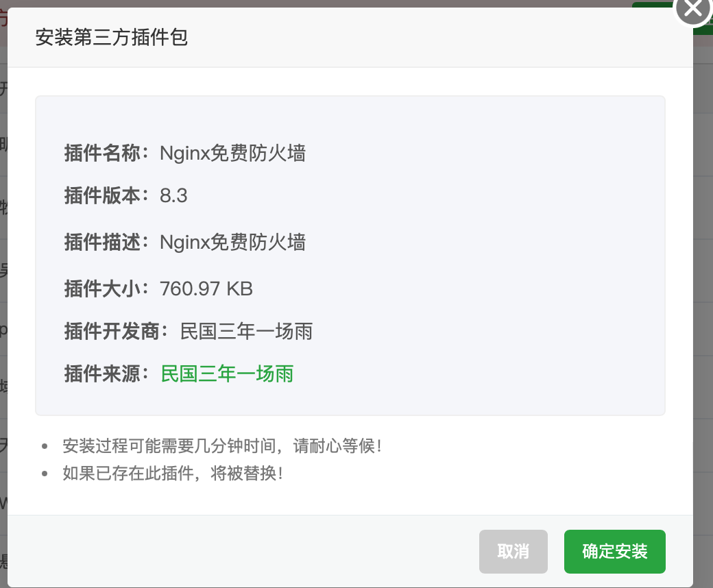Click the plugin size value 760.97 KB
The width and height of the screenshot is (713, 588).
[x=206, y=289]
